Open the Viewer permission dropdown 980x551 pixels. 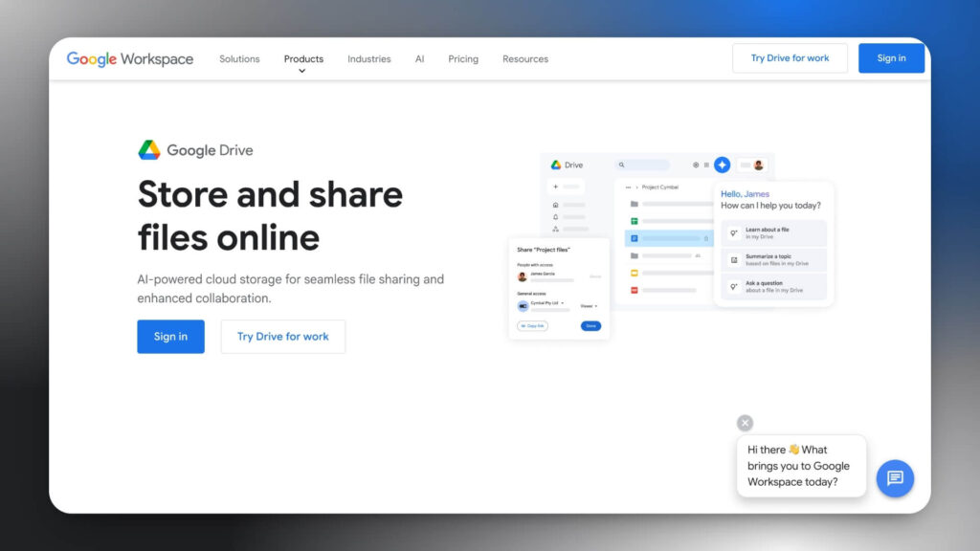[590, 306]
